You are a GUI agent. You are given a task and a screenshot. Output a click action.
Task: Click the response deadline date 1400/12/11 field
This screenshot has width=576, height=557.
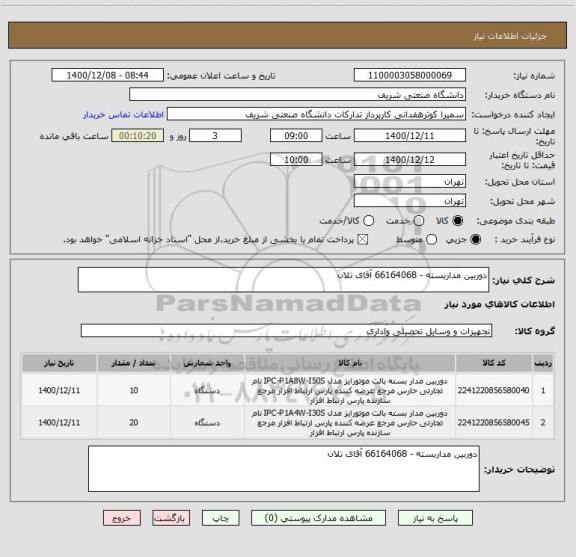410,136
